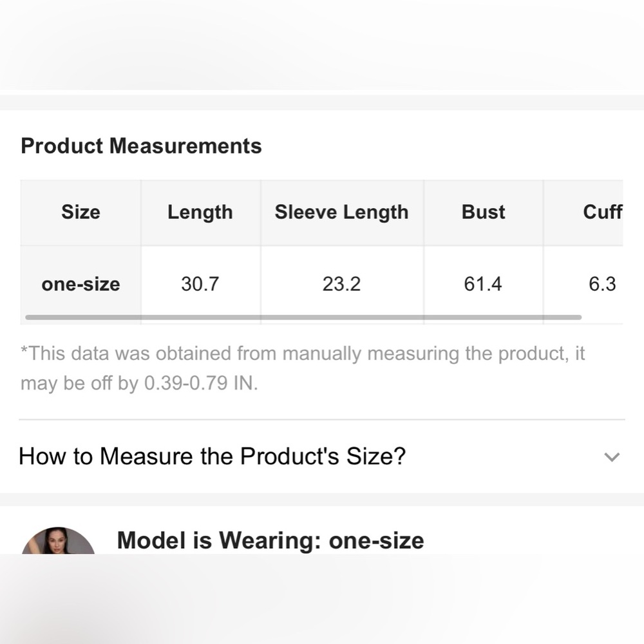Click the 23.2 sleeve length value cell

(342, 284)
